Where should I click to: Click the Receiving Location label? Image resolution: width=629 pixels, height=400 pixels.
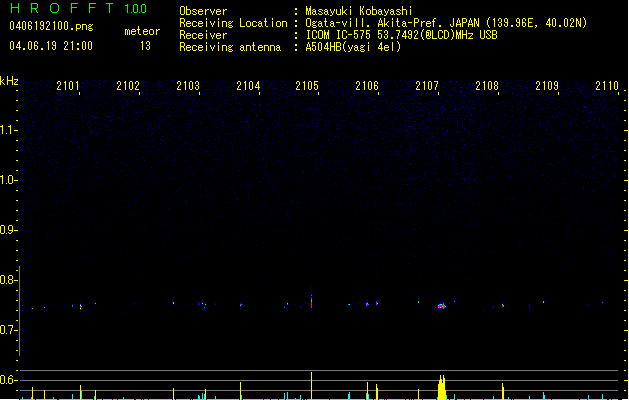point(233,23)
